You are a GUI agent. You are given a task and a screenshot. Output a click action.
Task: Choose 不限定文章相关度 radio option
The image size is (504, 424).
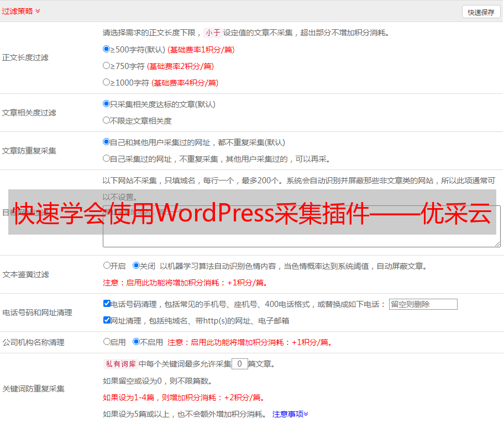click(x=107, y=120)
